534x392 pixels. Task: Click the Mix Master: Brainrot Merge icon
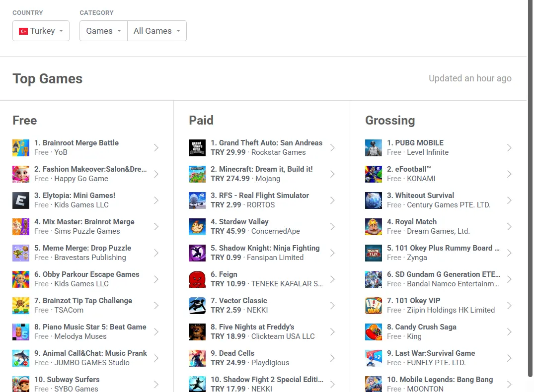[x=21, y=227]
